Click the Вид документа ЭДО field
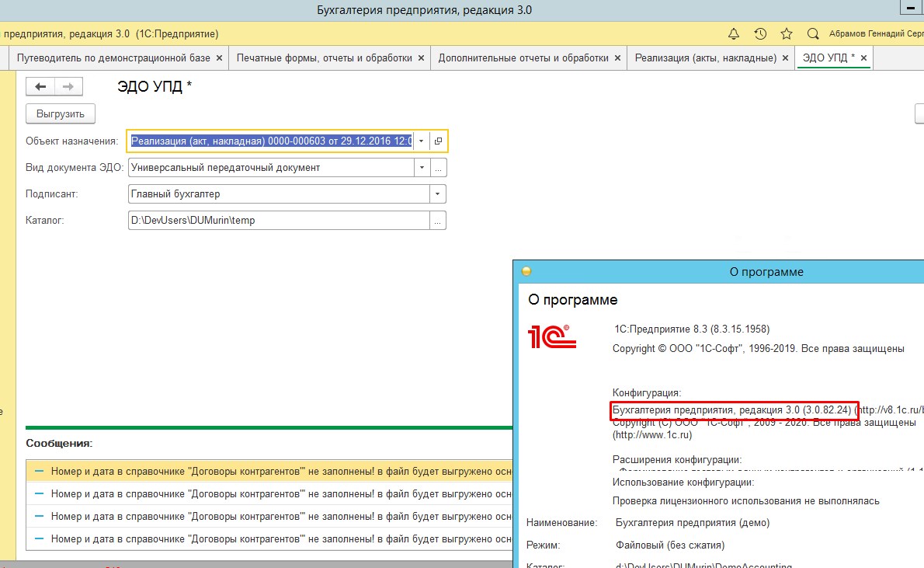 [x=271, y=168]
